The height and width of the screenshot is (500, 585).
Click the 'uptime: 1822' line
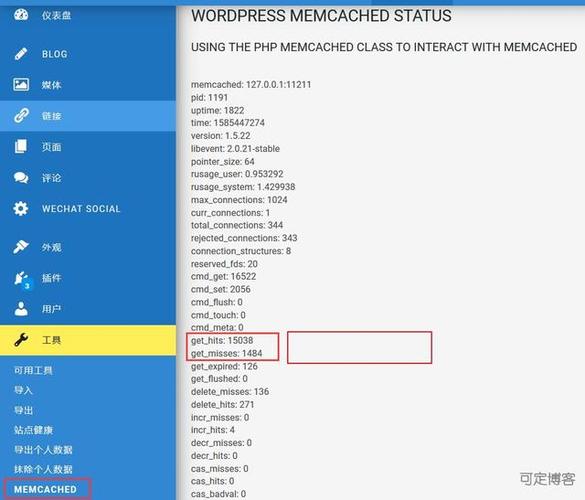click(x=218, y=110)
